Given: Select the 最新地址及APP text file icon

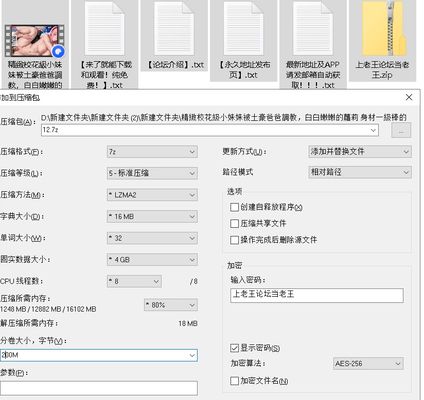Looking at the screenshot, I should (x=313, y=29).
